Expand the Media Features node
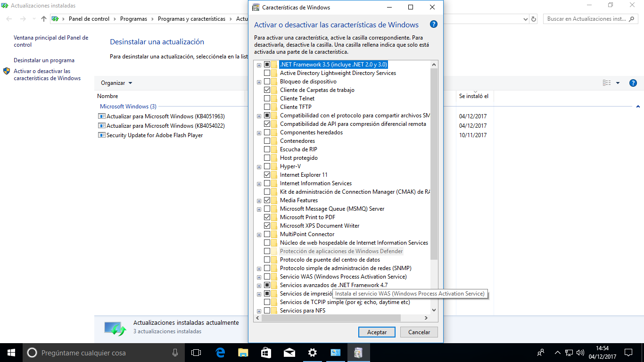This screenshot has width=644, height=362. pyautogui.click(x=259, y=201)
